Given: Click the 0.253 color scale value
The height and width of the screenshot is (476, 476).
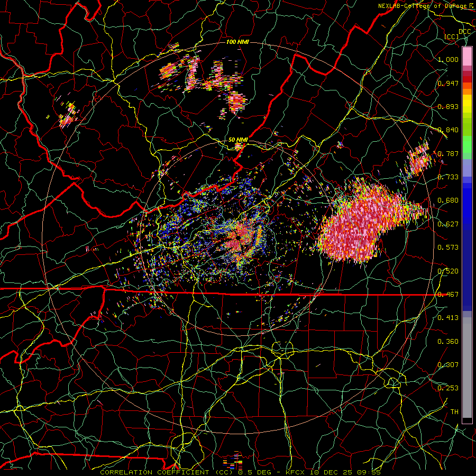Looking at the screenshot, I should 448,388.
